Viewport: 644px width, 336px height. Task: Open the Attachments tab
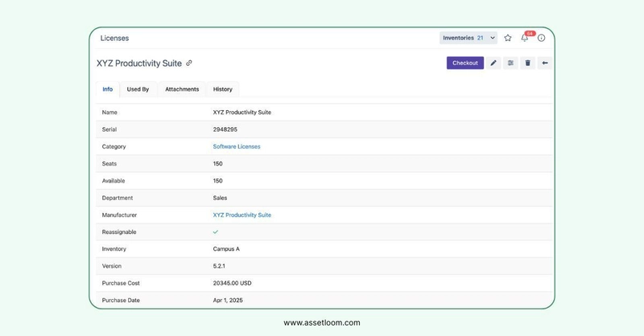182,89
